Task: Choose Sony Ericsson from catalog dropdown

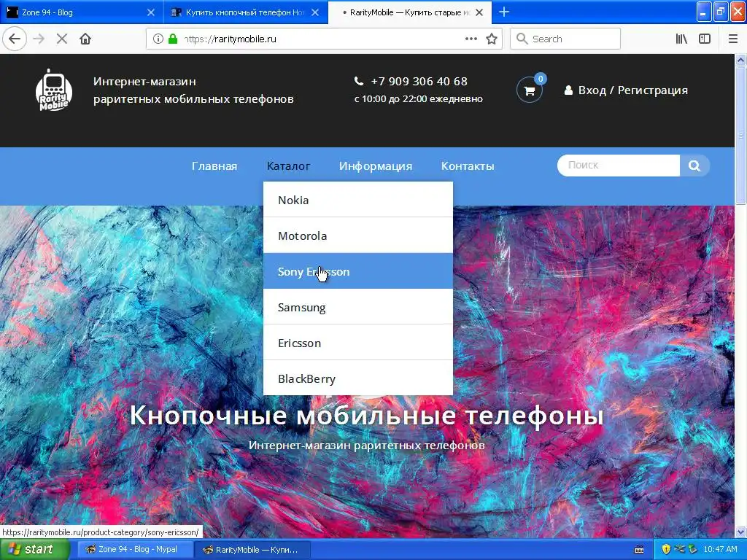Action: 358,271
